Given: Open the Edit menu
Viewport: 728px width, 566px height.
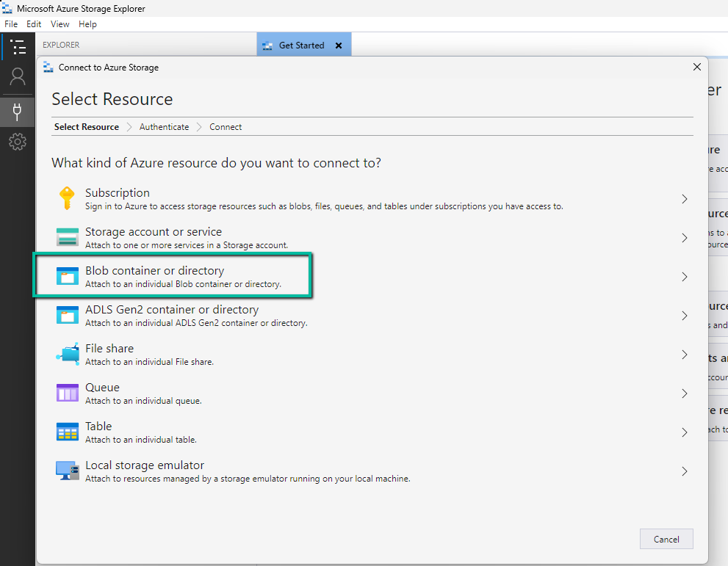Looking at the screenshot, I should coord(34,24).
